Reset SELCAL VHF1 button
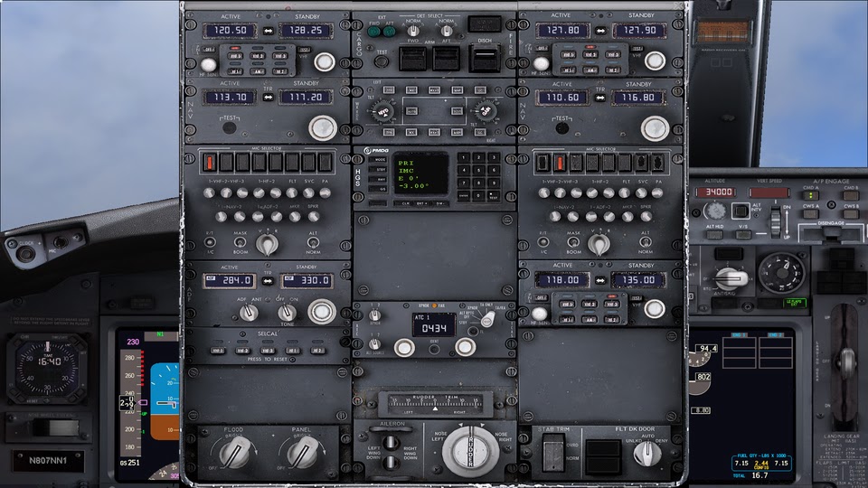Viewport: 868px width, 488px height. point(218,351)
